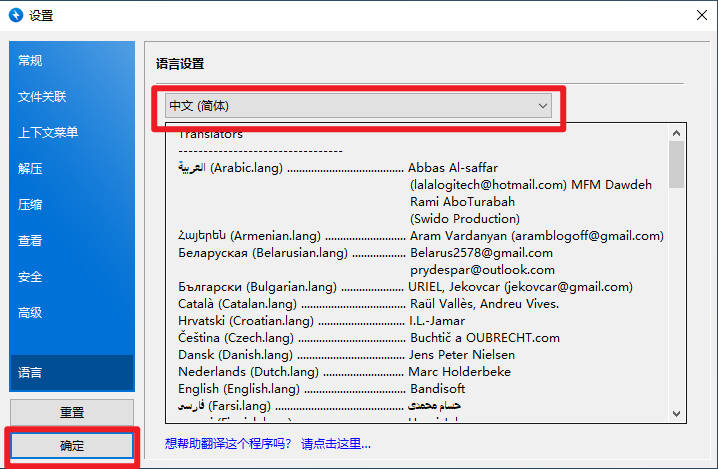The image size is (718, 469).
Task: Click the translators list scroll-up arrow
Action: [676, 133]
